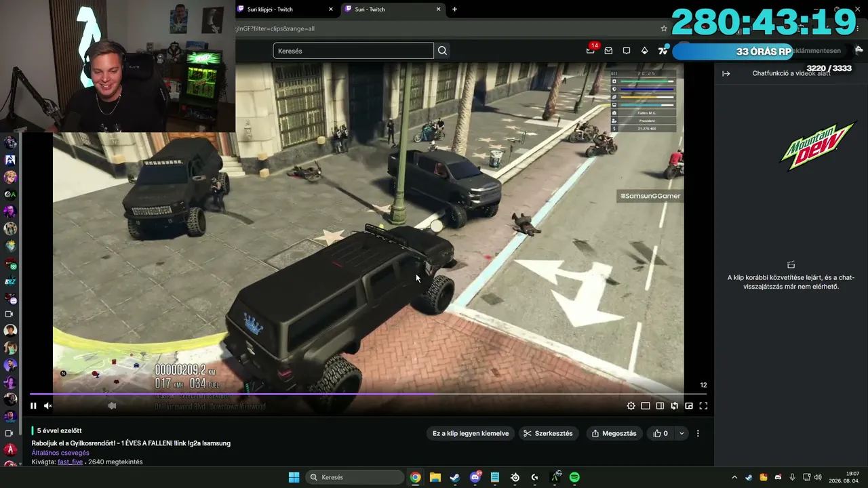This screenshot has height=488, width=868.
Task: Pause the clip playback
Action: pos(33,406)
